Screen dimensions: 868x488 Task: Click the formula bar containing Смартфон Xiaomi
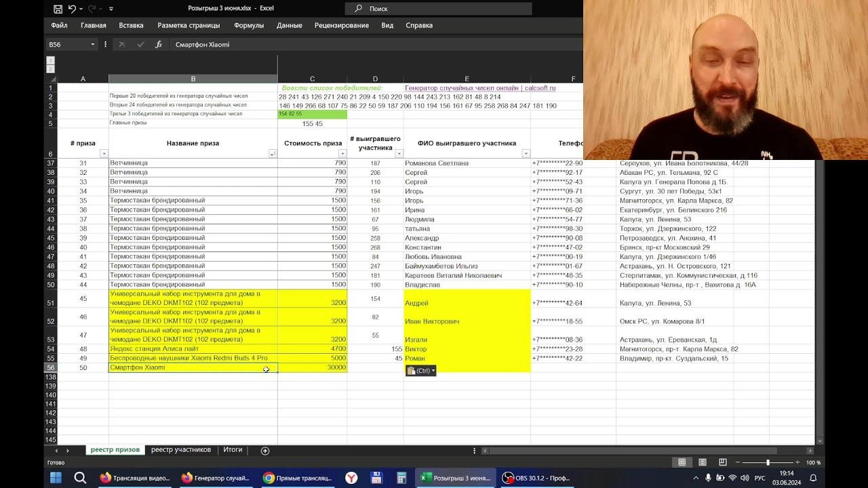coord(376,44)
